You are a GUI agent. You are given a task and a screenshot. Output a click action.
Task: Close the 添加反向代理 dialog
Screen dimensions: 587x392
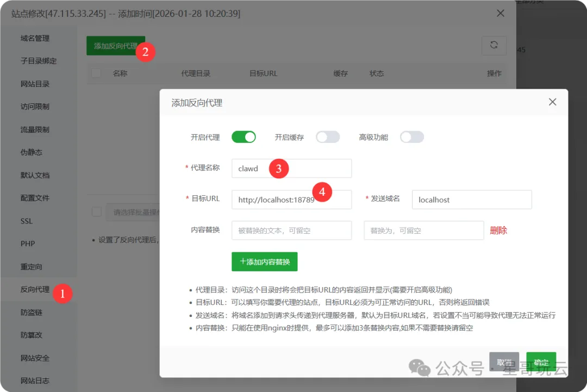pos(552,102)
